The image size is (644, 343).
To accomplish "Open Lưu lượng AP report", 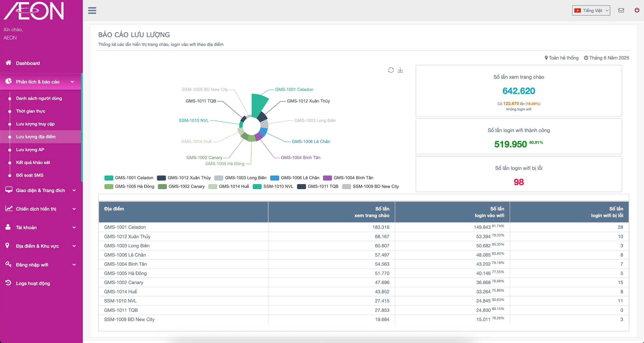I will tap(30, 150).
